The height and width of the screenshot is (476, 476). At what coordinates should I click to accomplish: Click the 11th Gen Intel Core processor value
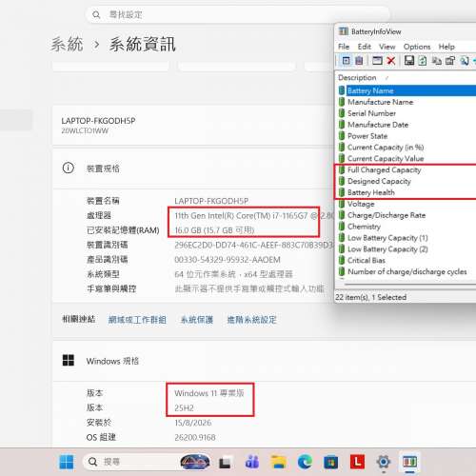click(254, 216)
